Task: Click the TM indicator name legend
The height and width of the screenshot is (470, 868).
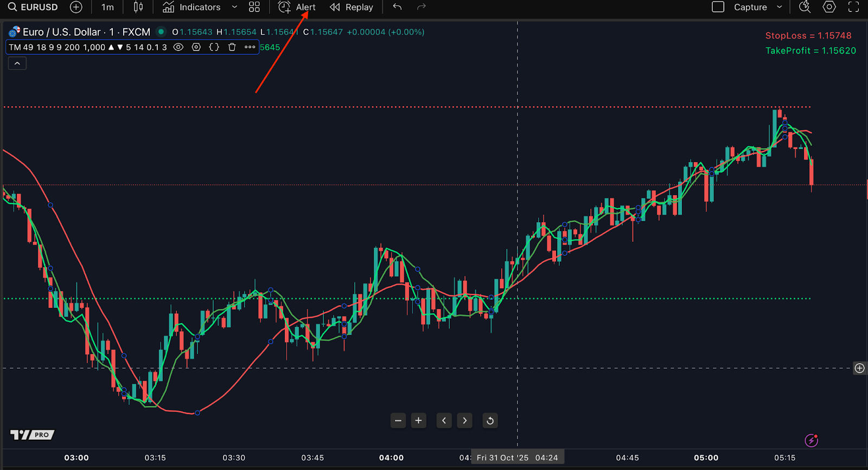Action: click(87, 47)
